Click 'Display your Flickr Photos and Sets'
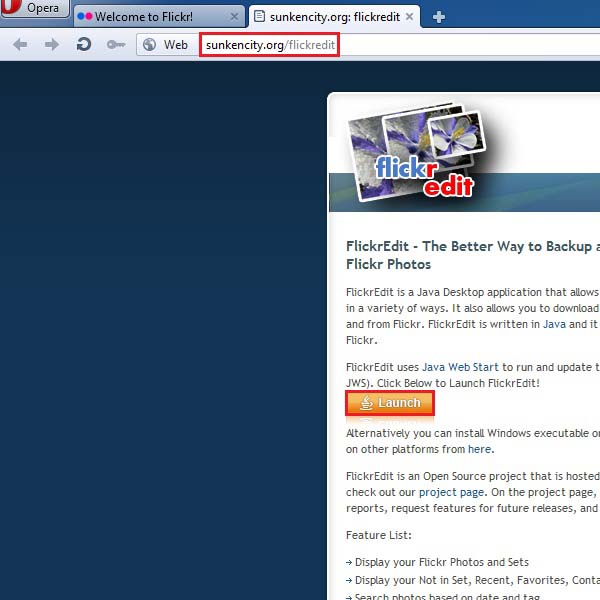Image resolution: width=600 pixels, height=600 pixels. (x=442, y=562)
